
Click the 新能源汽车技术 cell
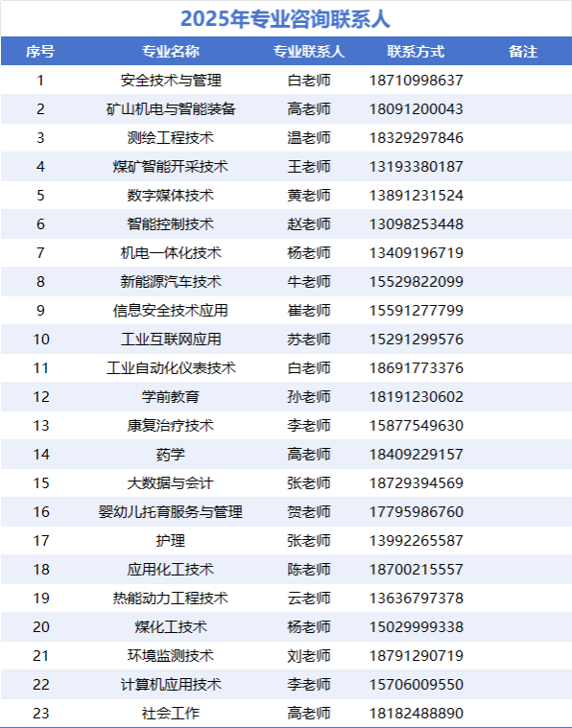pyautogui.click(x=171, y=282)
